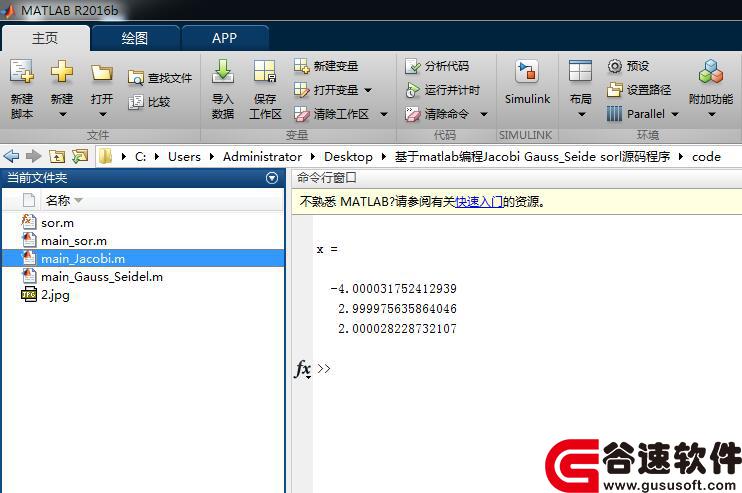The height and width of the screenshot is (493, 742).
Task: Click Open Variable (打开变量) button
Action: tap(326, 89)
